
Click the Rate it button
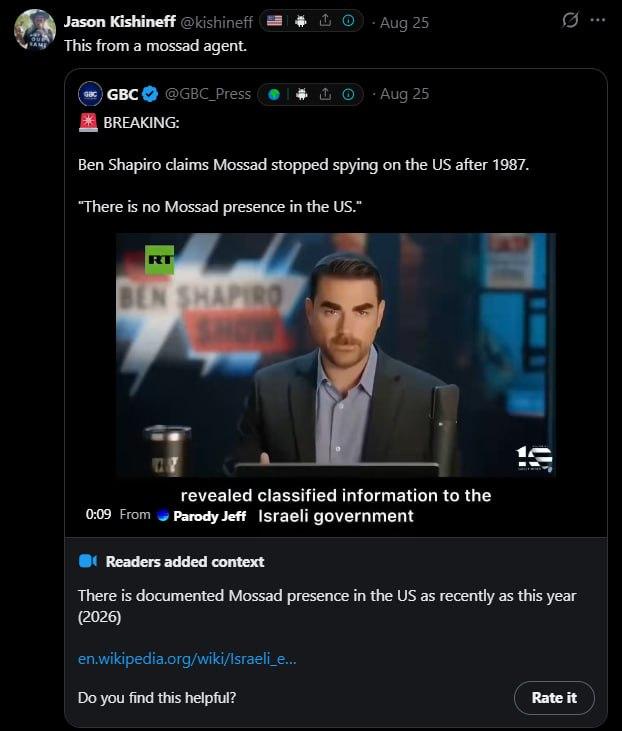[554, 697]
